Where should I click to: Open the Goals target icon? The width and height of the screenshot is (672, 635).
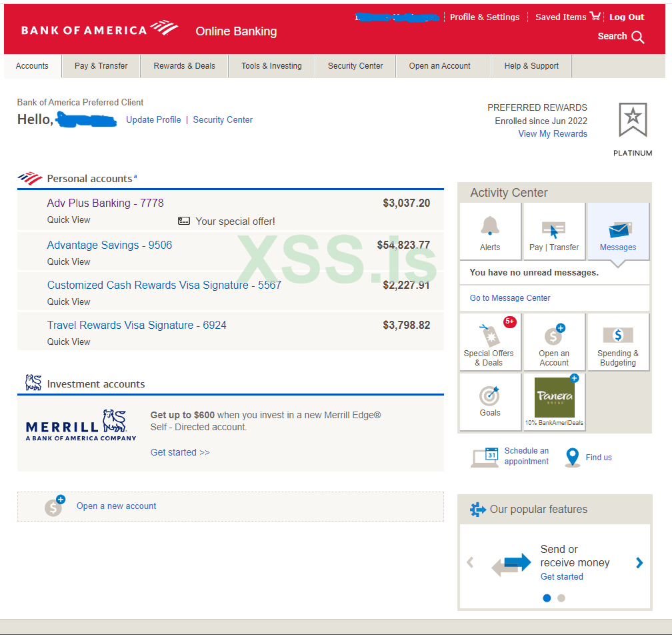[489, 396]
